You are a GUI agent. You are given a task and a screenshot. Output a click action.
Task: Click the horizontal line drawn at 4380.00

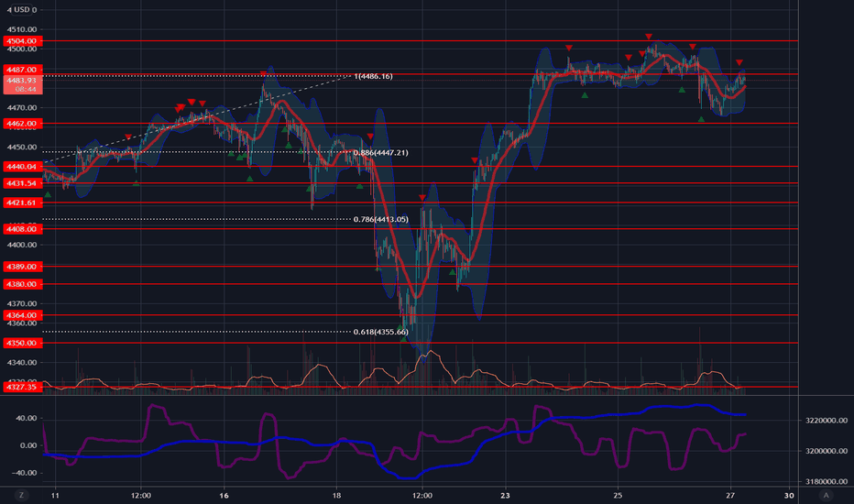tap(420, 284)
